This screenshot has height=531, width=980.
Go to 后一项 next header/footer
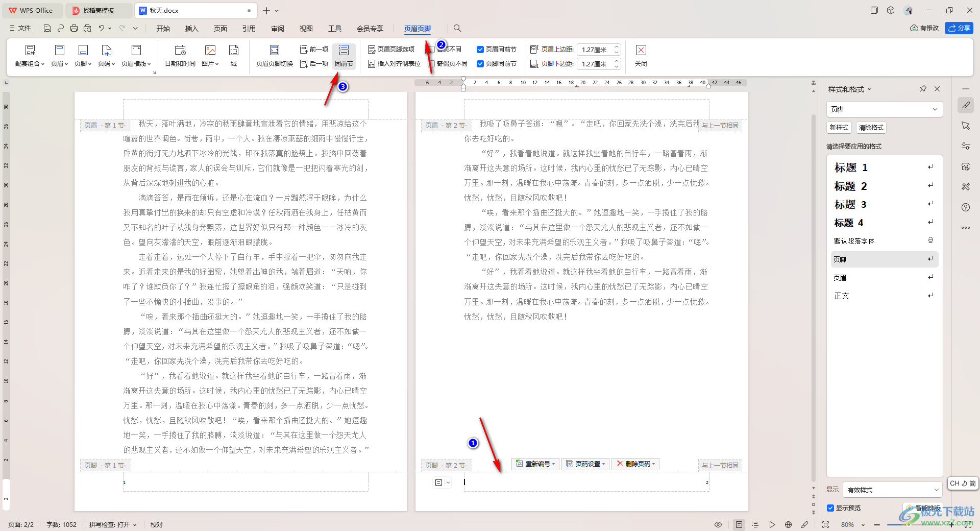pos(314,64)
